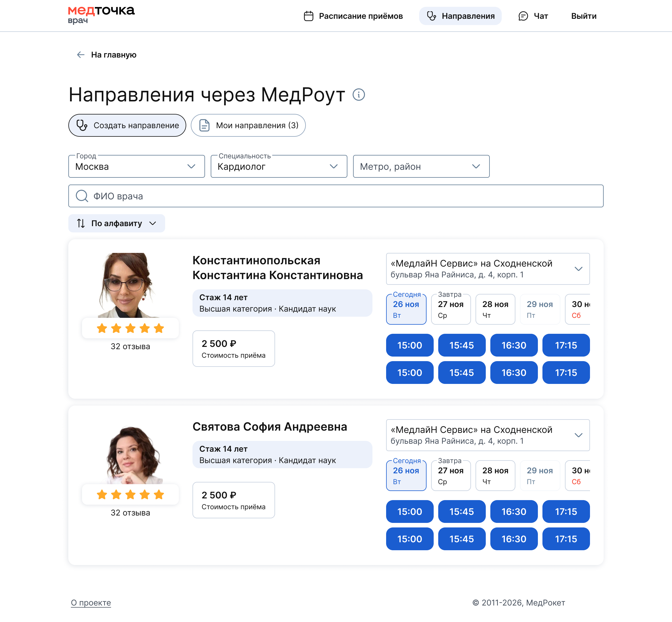The height and width of the screenshot is (622, 672).
Task: Open the О проекте footer link
Action: click(91, 602)
